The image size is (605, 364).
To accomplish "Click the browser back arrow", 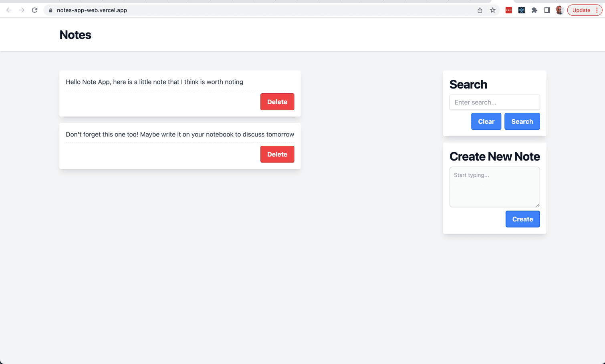I will tap(9, 10).
